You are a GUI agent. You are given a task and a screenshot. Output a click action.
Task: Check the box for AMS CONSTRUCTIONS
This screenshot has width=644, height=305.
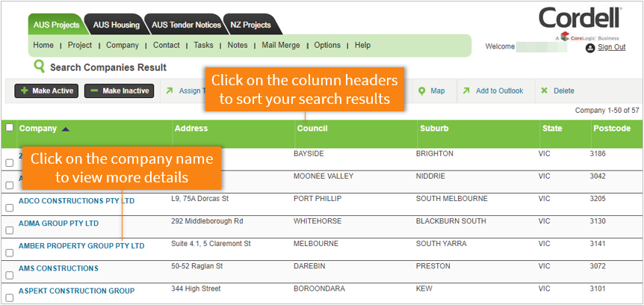[x=10, y=275]
